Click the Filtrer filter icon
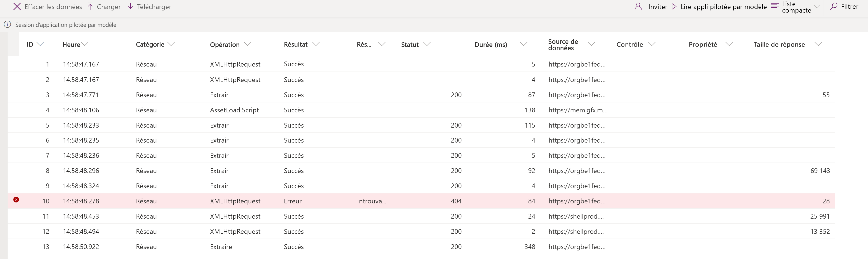The image size is (868, 259). click(834, 7)
